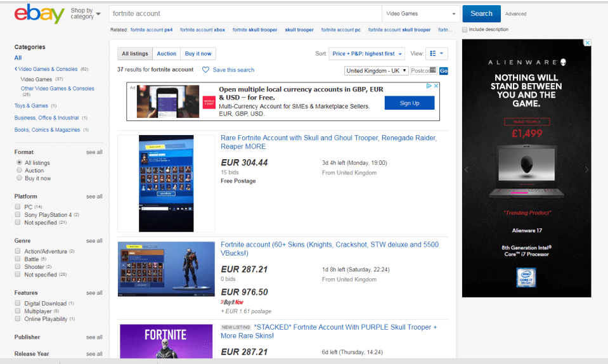The image size is (608, 364).
Task: Click related search fortnite account ps4
Action: (152, 30)
